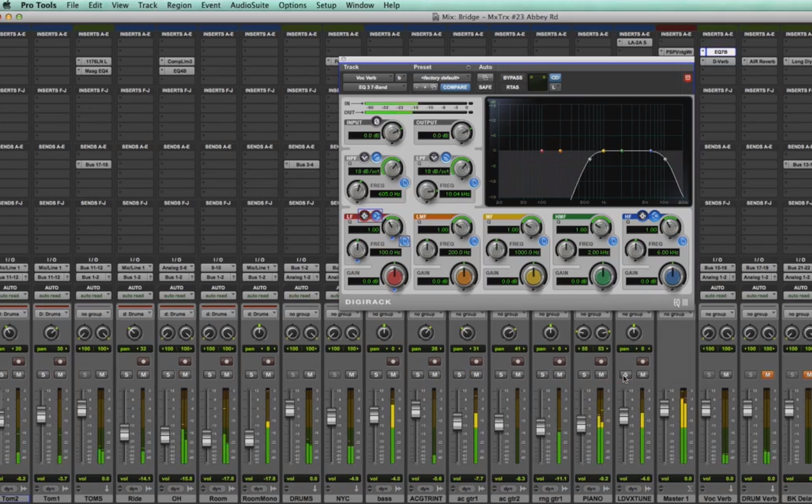Solo the LDVXTUNE track
The width and height of the screenshot is (812, 504).
[x=625, y=375]
